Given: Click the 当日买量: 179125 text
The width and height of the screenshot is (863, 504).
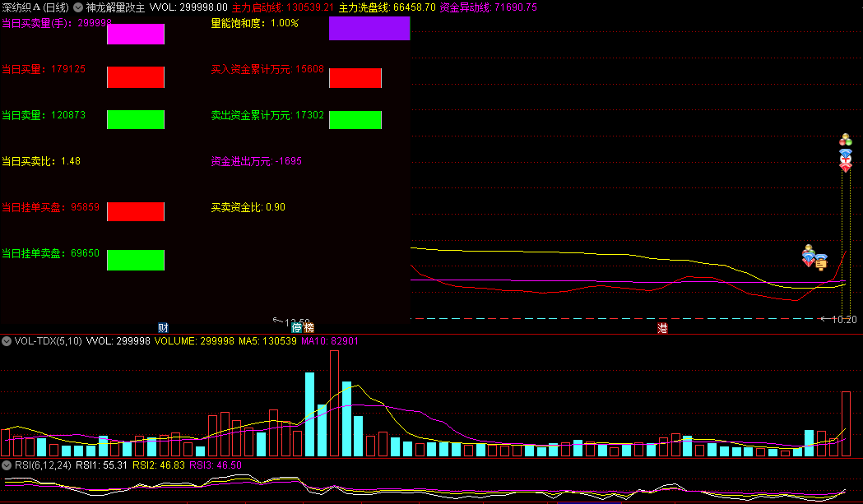Looking at the screenshot, I should coord(44,69).
